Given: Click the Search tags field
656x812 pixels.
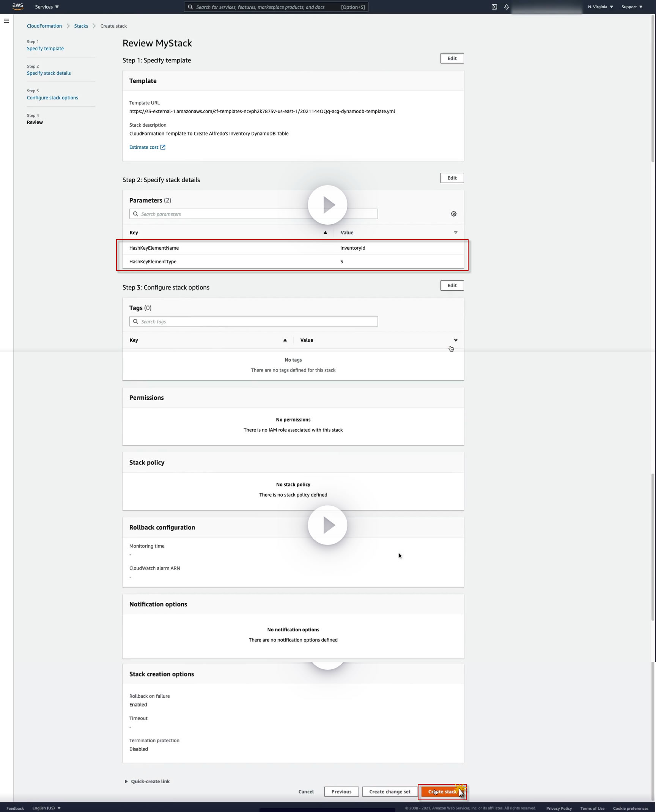Looking at the screenshot, I should pos(253,321).
